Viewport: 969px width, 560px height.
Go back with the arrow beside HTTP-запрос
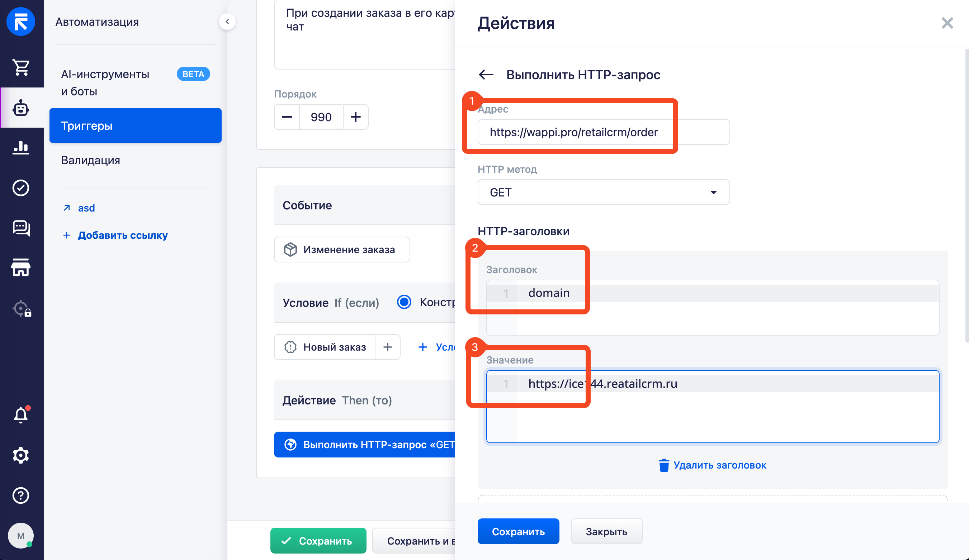[x=486, y=75]
